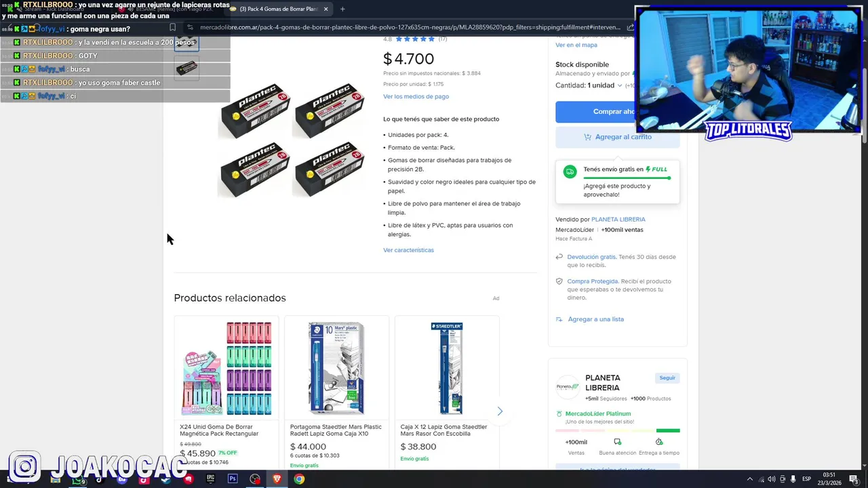Open Photoshop from the taskbar
The height and width of the screenshot is (488, 868).
click(233, 479)
